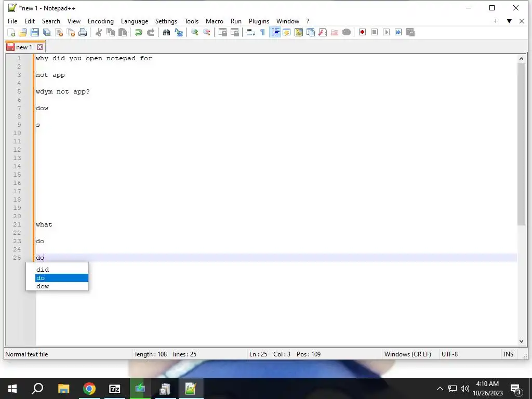Choose 'did' from autocomplete list

[62, 270]
